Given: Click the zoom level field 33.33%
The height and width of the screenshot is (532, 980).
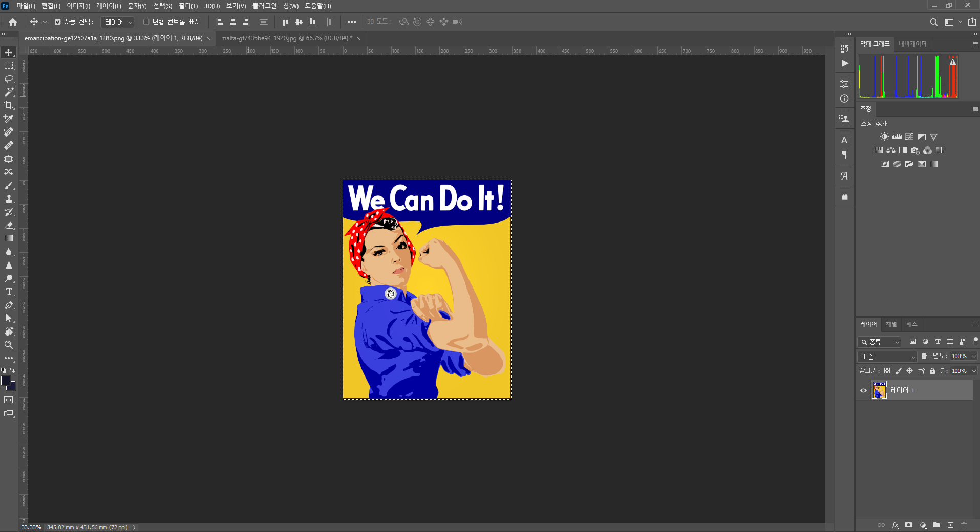Looking at the screenshot, I should (x=31, y=527).
